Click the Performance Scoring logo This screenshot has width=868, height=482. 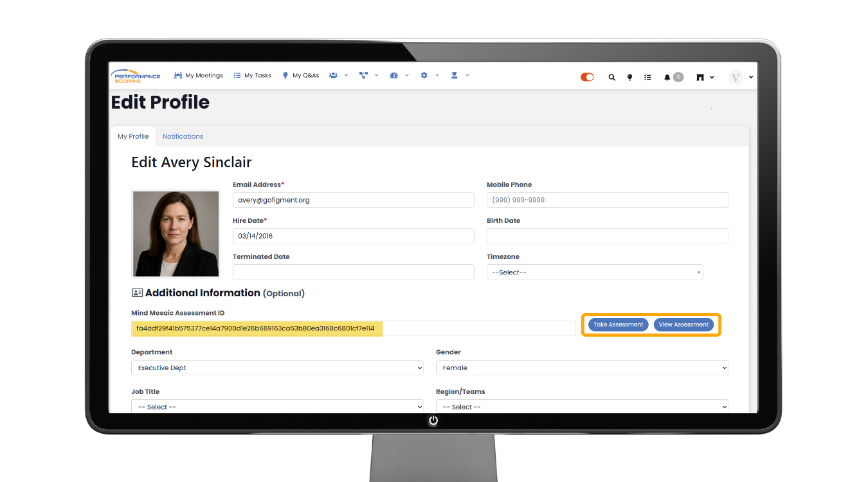136,76
